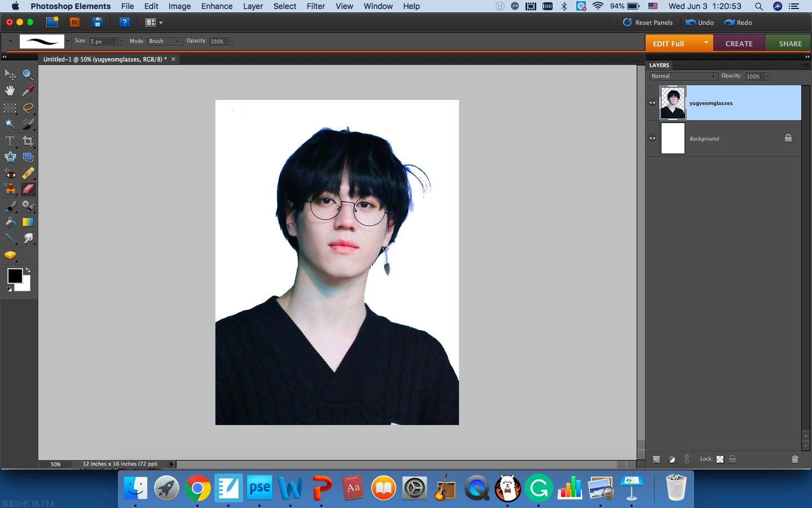Select the Gradient tool
Screen dimensions: 812x508
tap(28, 222)
